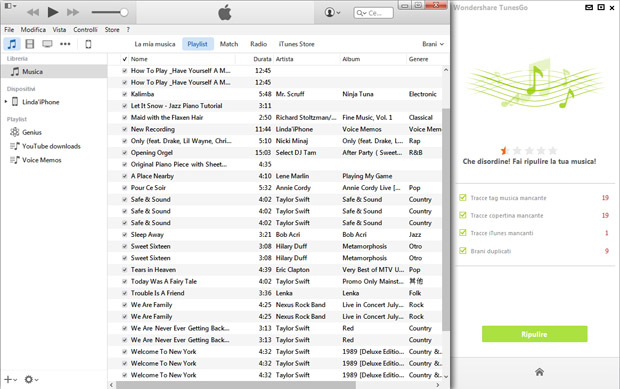The height and width of the screenshot is (389, 620).
Task: Sort by the Album column header
Action: [351, 59]
